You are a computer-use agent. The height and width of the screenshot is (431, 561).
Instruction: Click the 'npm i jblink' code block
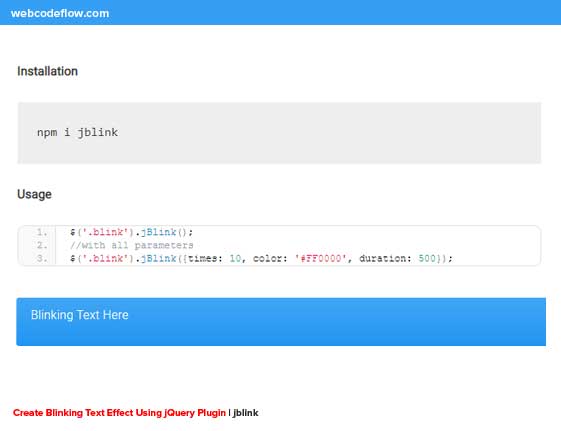[279, 133]
